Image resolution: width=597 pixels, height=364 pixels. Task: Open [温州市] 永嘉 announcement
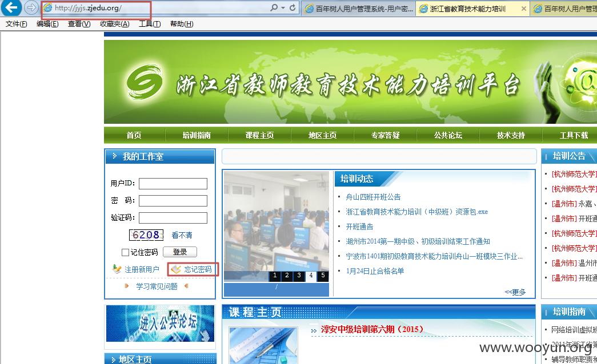pyautogui.click(x=574, y=204)
